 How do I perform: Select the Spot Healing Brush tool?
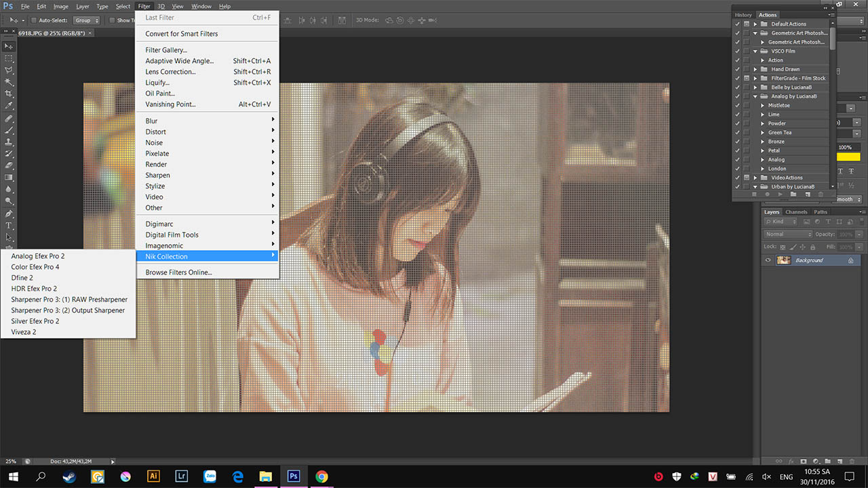click(9, 119)
